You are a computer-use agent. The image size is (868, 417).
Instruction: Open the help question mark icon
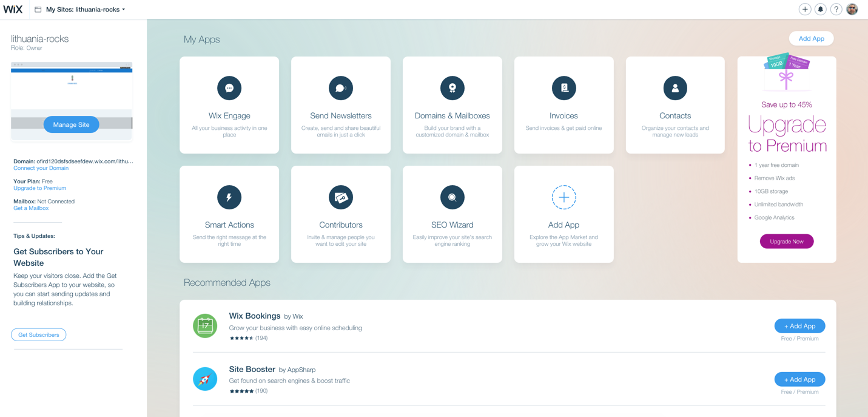coord(836,9)
